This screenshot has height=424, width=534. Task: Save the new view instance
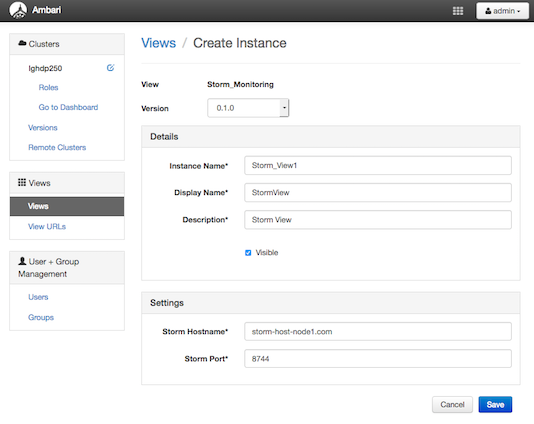coord(495,405)
